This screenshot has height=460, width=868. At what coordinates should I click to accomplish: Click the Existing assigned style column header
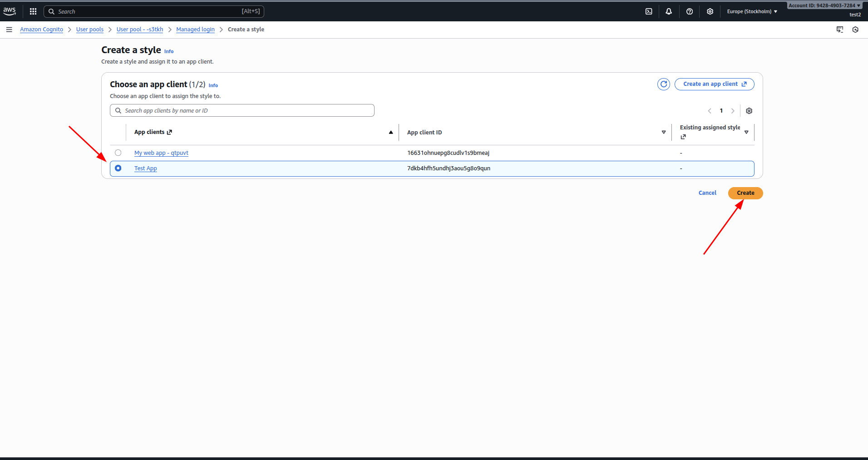pos(710,128)
